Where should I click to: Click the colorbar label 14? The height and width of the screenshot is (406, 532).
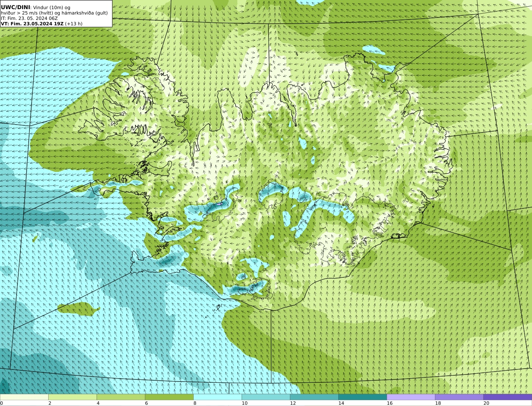341,403
